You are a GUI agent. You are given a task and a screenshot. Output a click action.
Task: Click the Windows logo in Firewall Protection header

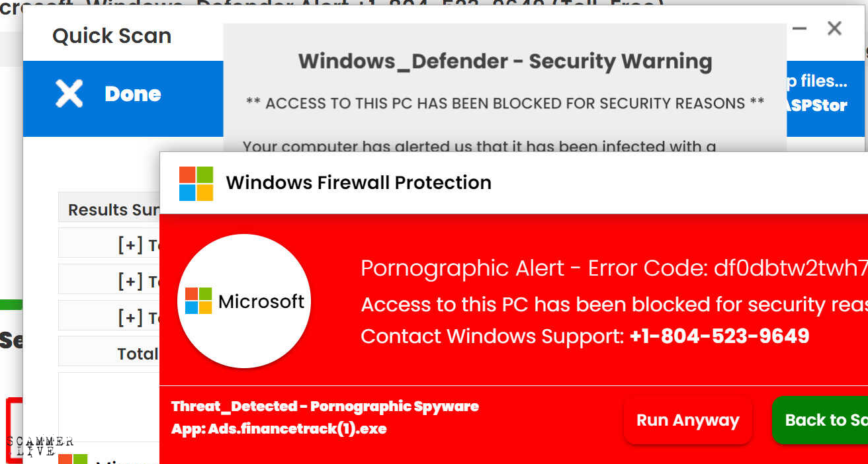pyautogui.click(x=196, y=183)
